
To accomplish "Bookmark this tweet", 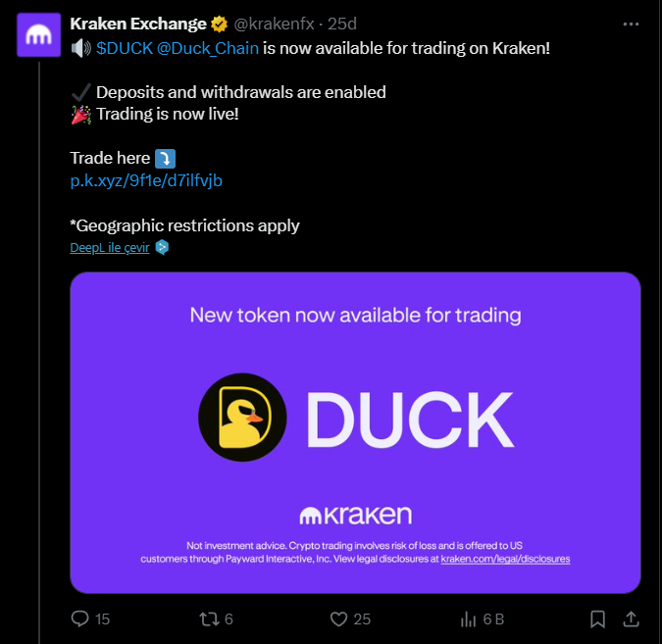I will [597, 619].
